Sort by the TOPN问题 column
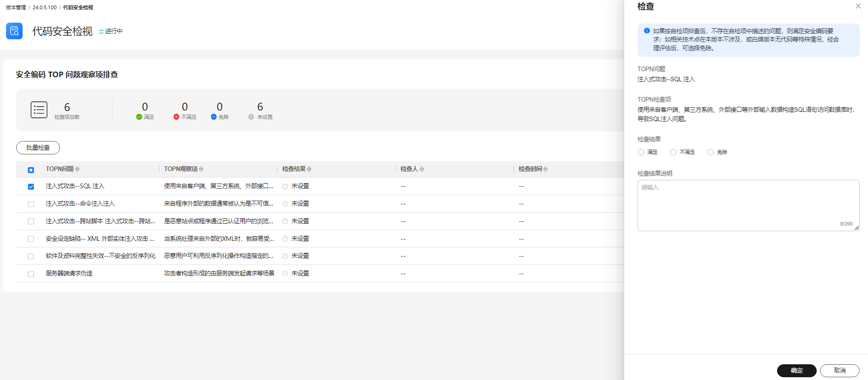Screen dimensions: 868x380 click(78, 169)
